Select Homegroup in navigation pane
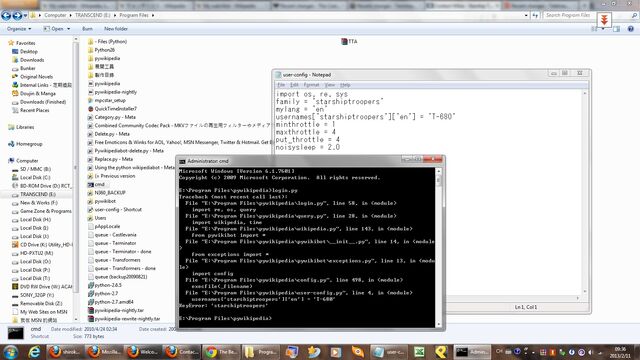Image resolution: width=640 pixels, height=360 pixels. point(25,144)
